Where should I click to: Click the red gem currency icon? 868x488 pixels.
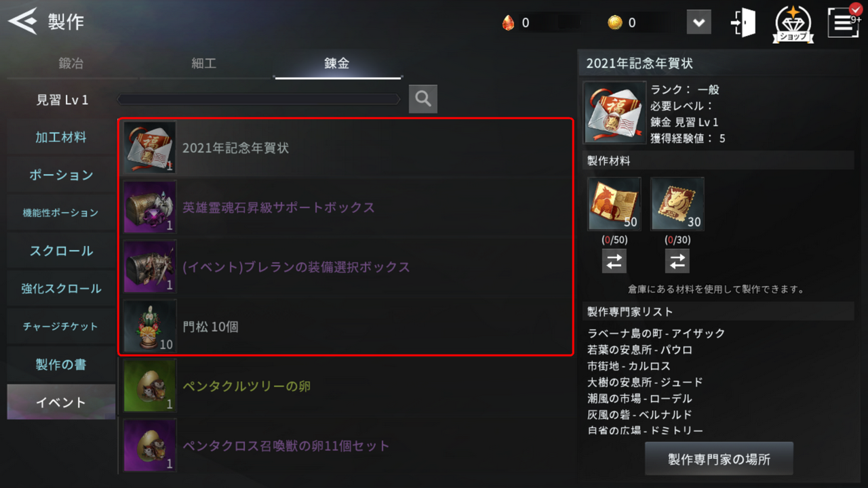point(508,23)
